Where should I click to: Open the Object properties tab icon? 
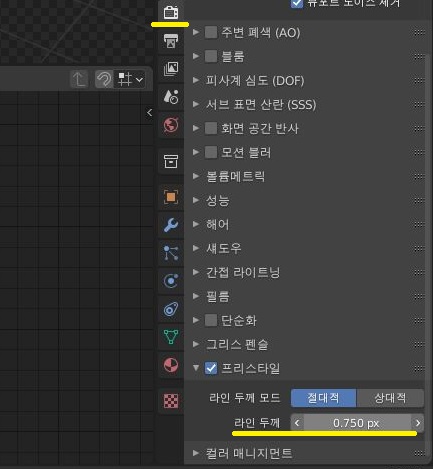[x=171, y=197]
